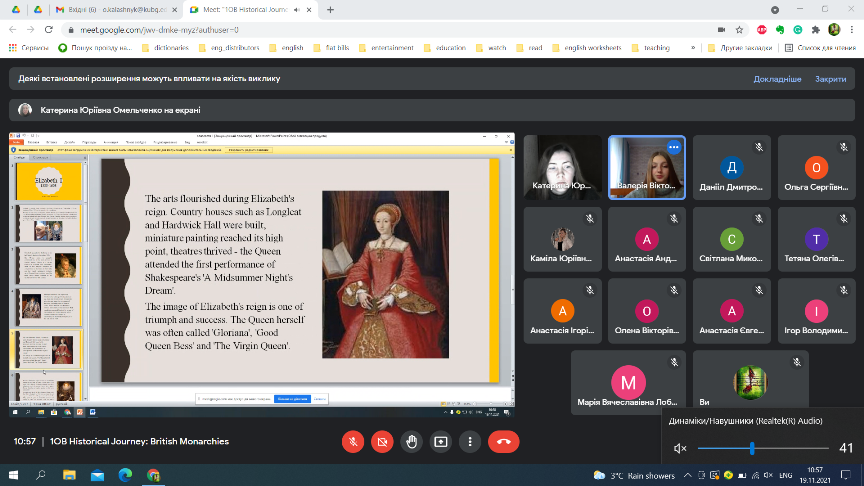Open the three-dot more options menu
Image resolution: width=864 pixels, height=486 pixels.
pos(469,441)
